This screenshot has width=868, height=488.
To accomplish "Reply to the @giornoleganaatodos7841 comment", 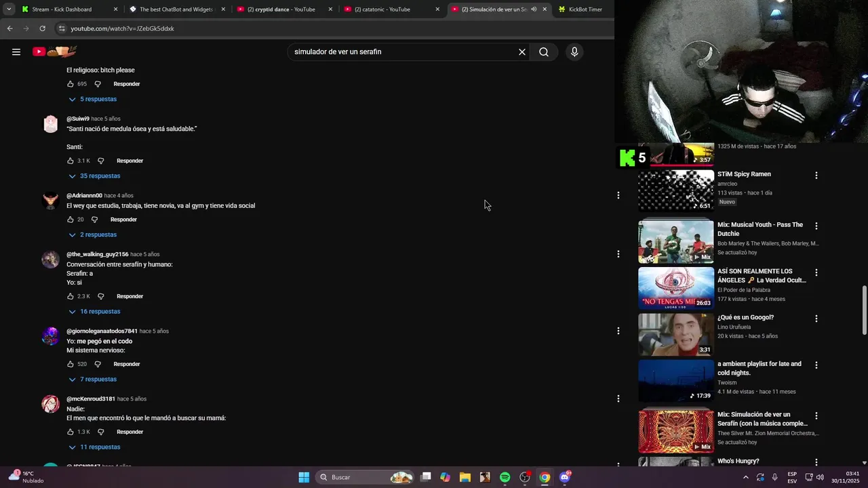I will coord(127,364).
